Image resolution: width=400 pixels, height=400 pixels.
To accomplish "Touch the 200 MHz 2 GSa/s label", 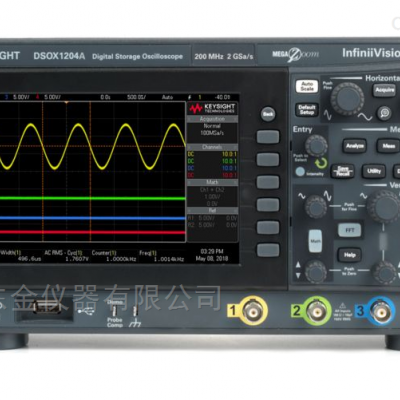I will [224, 56].
